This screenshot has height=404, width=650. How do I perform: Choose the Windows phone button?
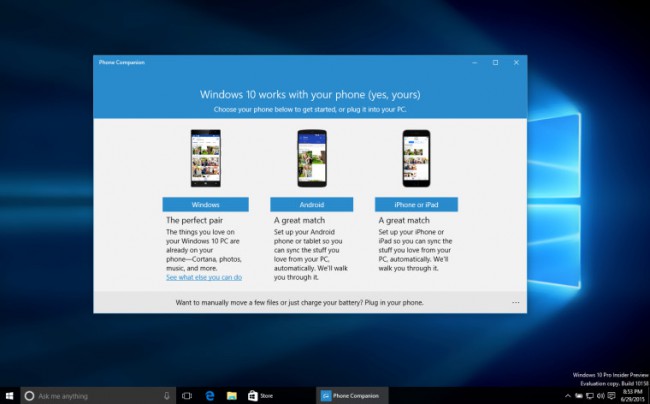206,205
